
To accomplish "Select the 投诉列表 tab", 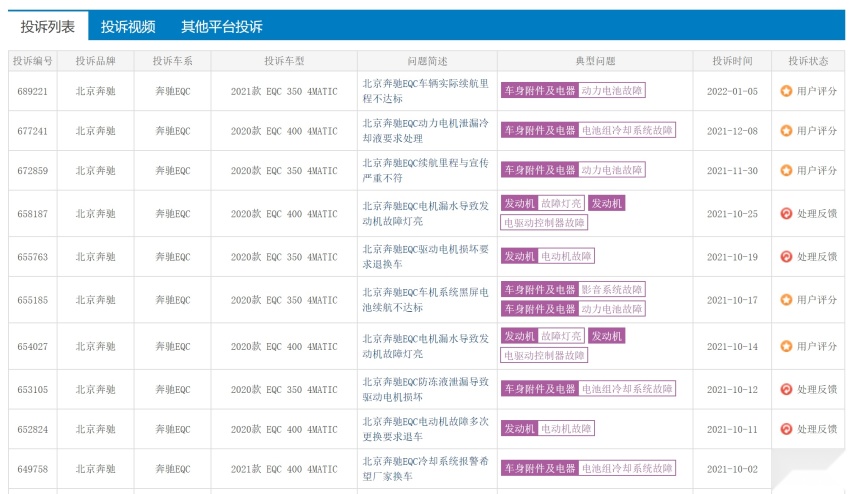I will coord(48,26).
